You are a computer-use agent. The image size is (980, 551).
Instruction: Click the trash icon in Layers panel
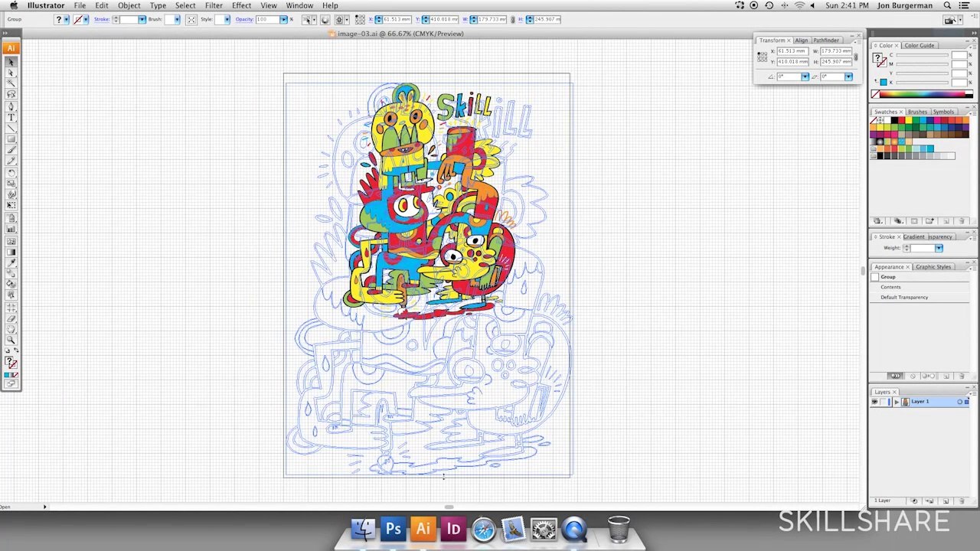962,500
